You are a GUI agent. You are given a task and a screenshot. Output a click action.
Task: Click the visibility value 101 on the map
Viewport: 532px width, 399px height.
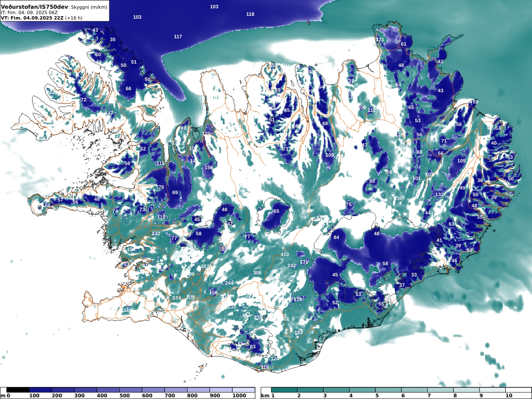pyautogui.click(x=416, y=178)
